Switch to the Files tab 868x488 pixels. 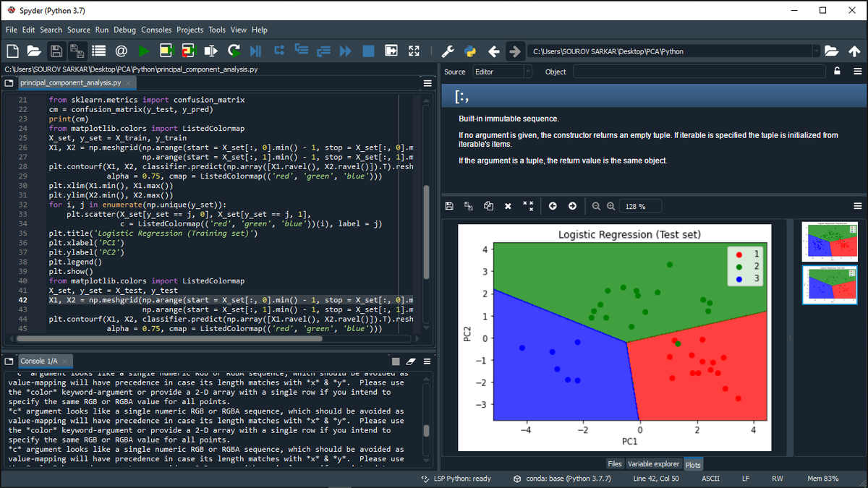pyautogui.click(x=615, y=464)
